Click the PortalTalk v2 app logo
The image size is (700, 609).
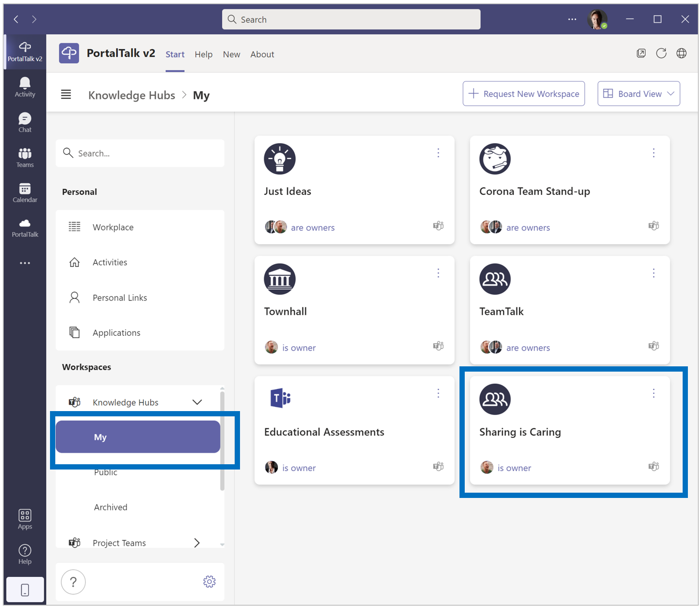click(x=69, y=53)
